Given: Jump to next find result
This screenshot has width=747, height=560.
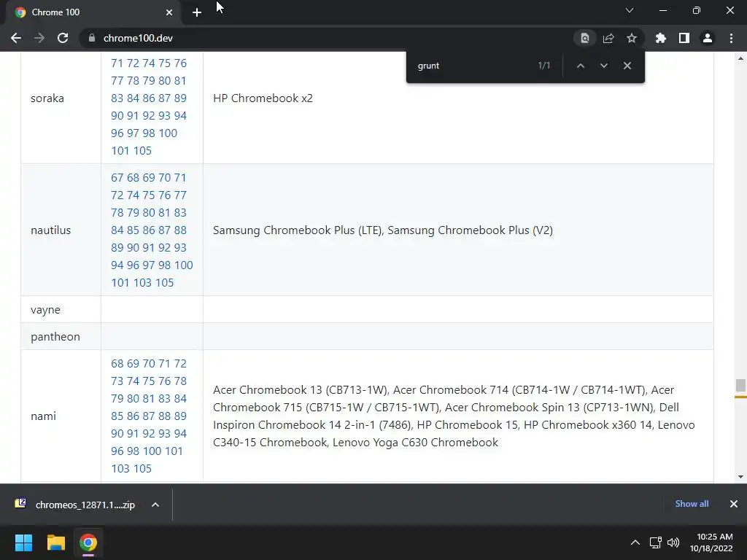Looking at the screenshot, I should [x=603, y=66].
